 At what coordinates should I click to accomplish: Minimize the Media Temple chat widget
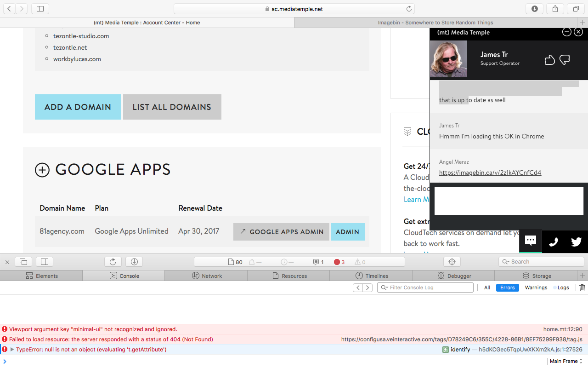point(567,32)
